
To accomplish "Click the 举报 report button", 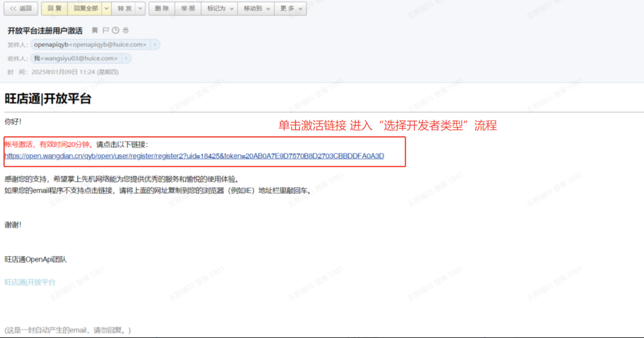I will [188, 9].
